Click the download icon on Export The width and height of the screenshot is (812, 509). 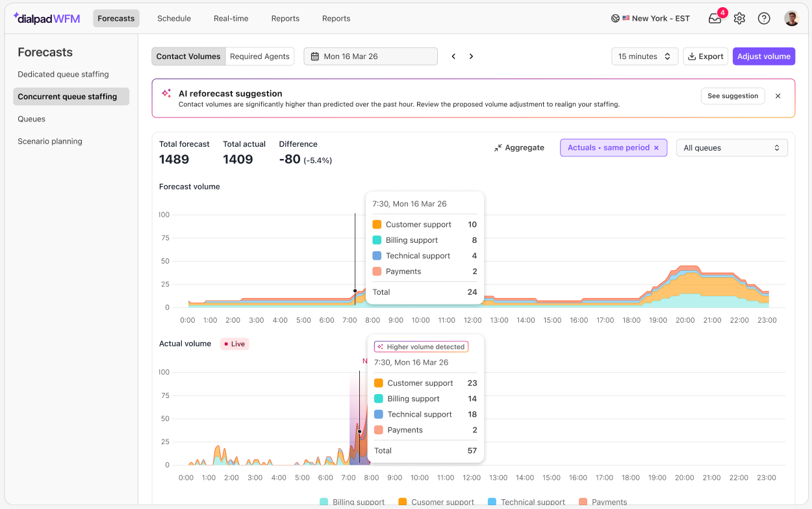692,56
